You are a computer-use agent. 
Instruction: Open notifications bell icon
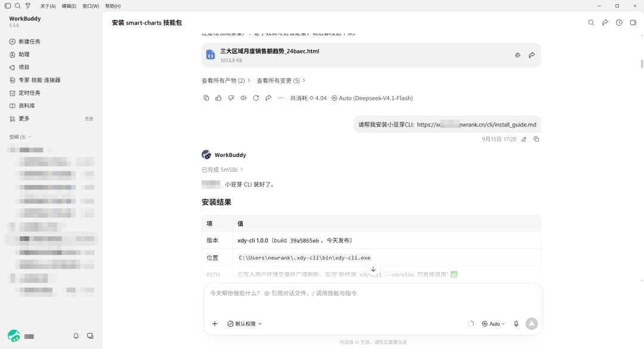click(76, 336)
